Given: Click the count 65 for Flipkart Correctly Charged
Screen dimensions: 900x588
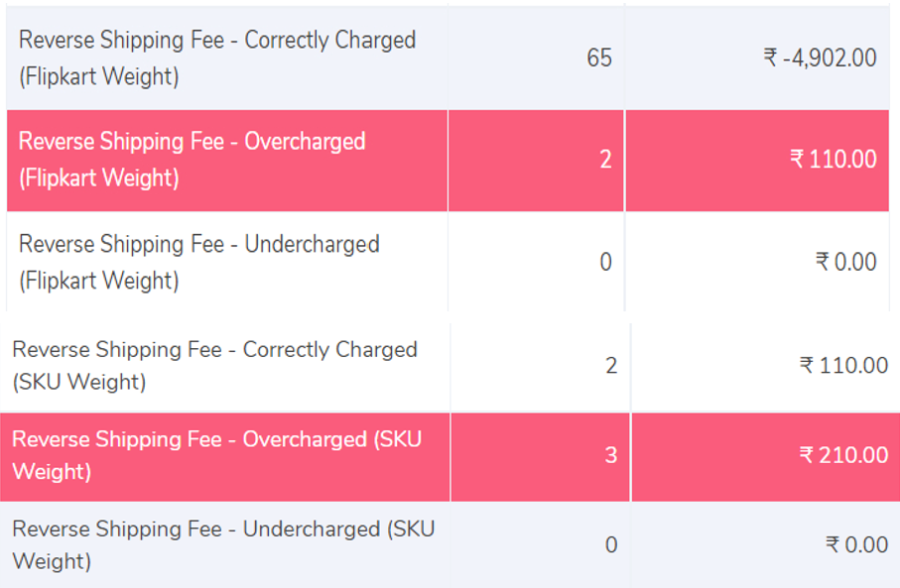Looking at the screenshot, I should tap(599, 58).
